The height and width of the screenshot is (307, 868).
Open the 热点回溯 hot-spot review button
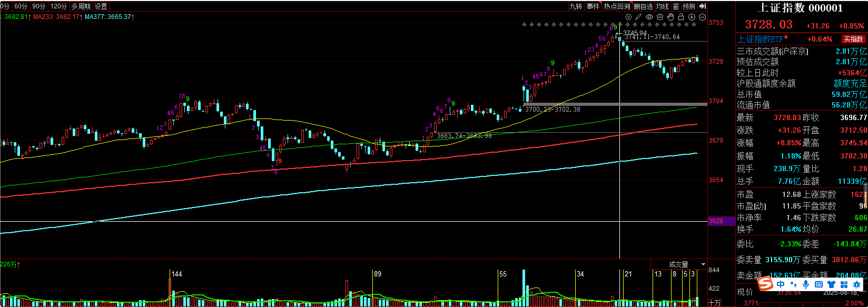(x=617, y=6)
